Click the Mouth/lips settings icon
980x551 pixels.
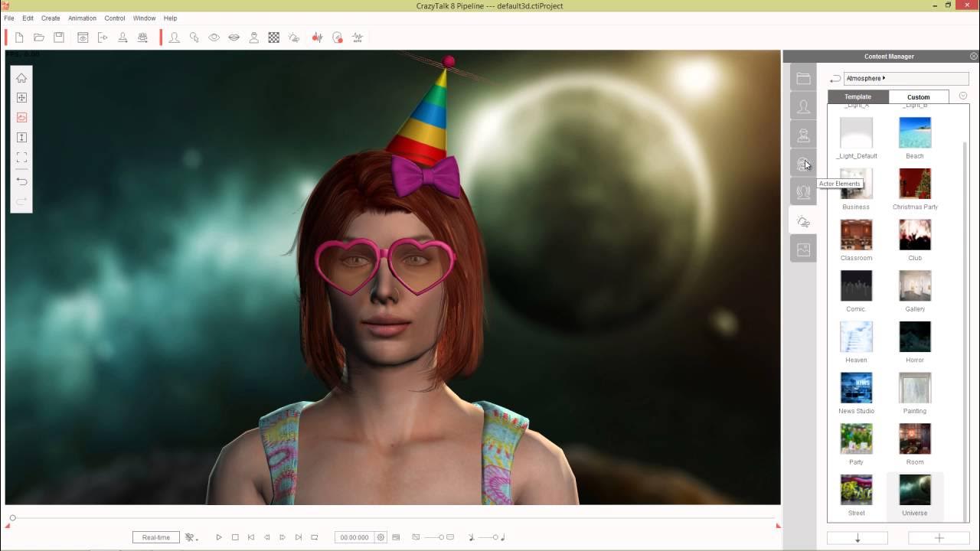(234, 37)
